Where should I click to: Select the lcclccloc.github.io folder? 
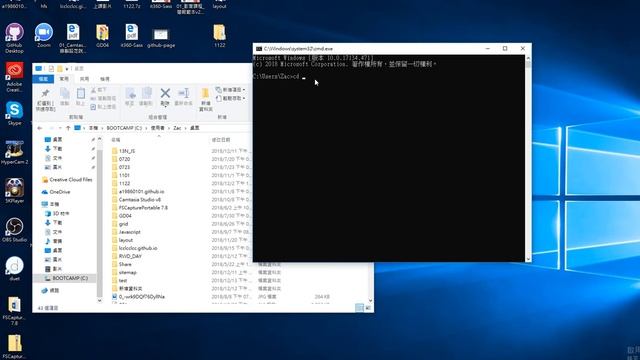(134, 248)
